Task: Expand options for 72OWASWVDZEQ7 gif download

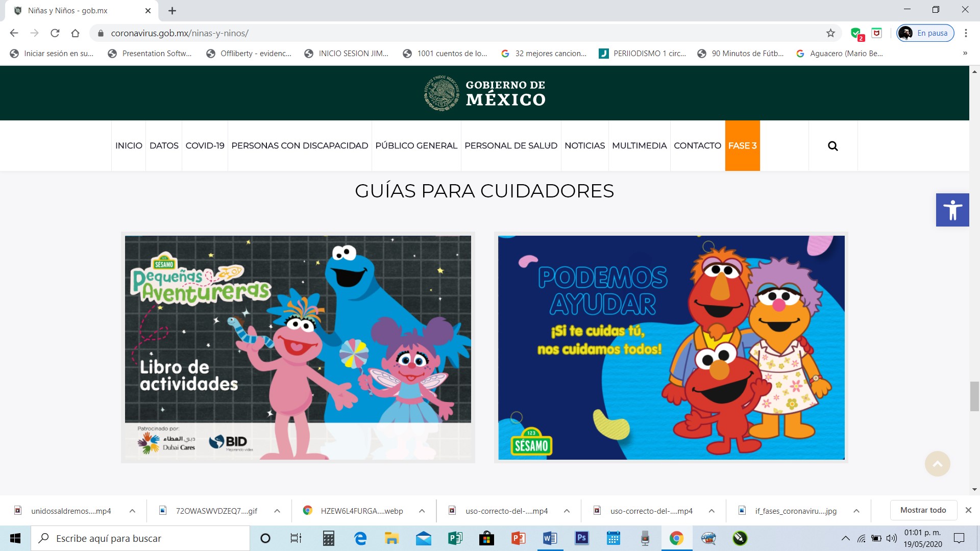Action: [x=277, y=511]
